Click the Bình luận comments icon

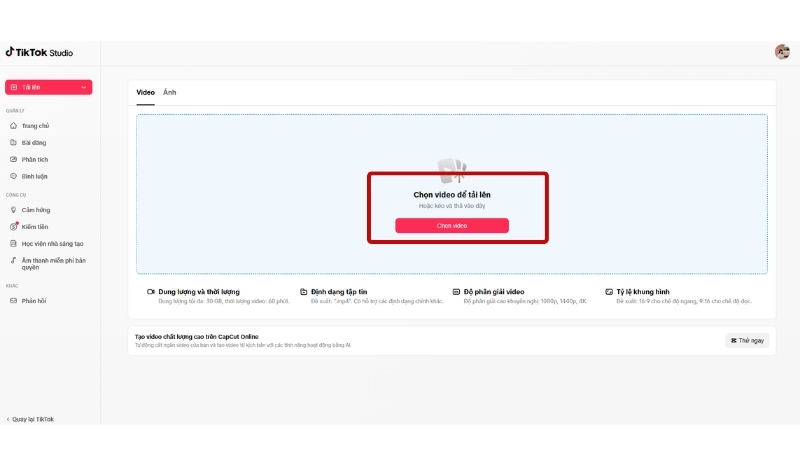point(13,176)
